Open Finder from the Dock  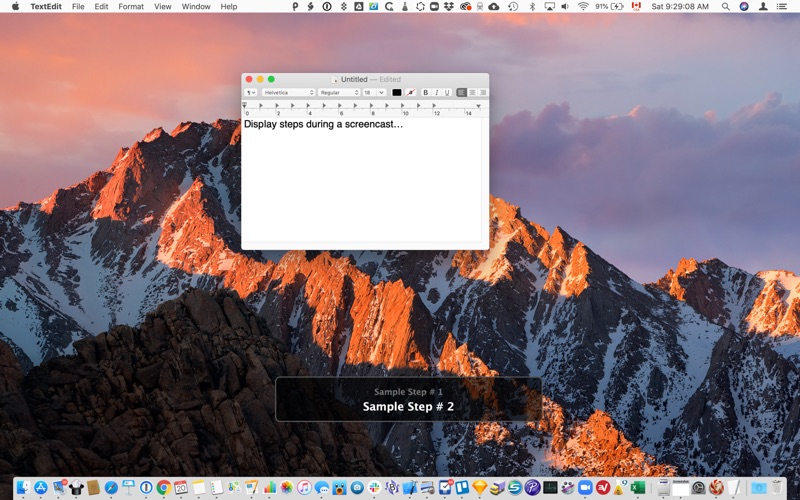24,487
